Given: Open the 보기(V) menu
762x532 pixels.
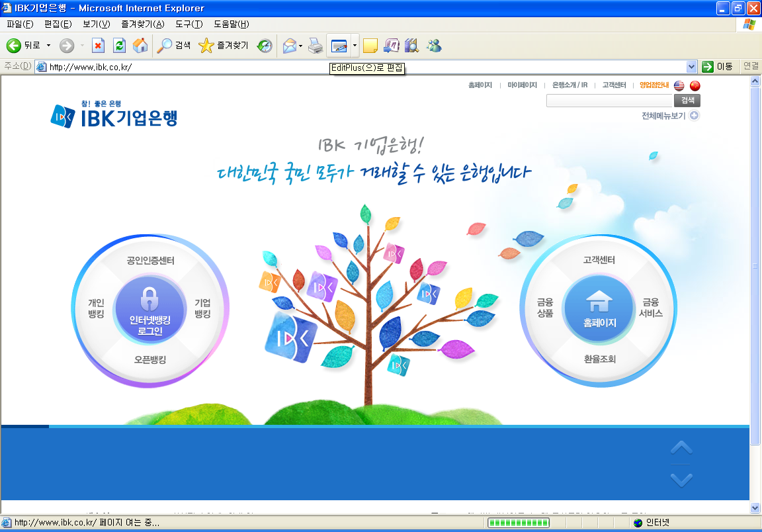Looking at the screenshot, I should tap(96, 24).
